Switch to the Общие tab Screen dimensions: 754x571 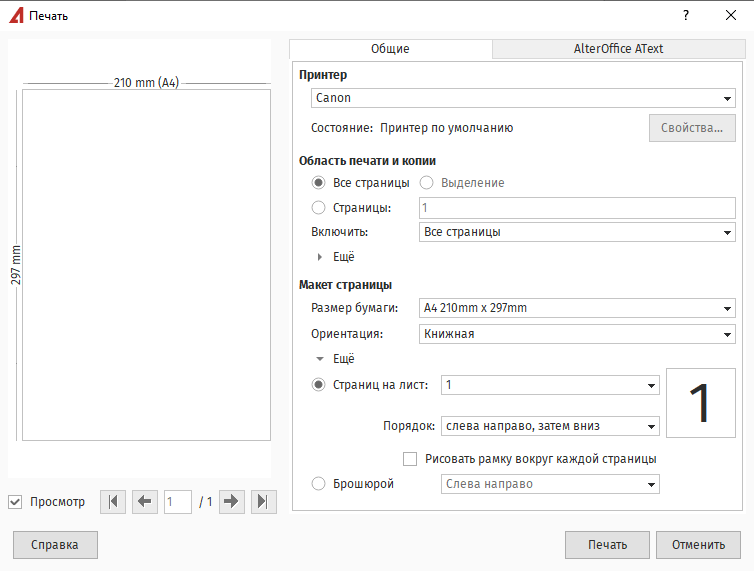point(390,49)
